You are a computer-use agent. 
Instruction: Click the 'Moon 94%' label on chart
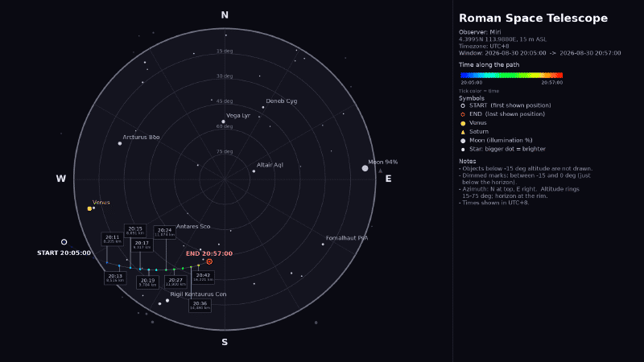(383, 162)
